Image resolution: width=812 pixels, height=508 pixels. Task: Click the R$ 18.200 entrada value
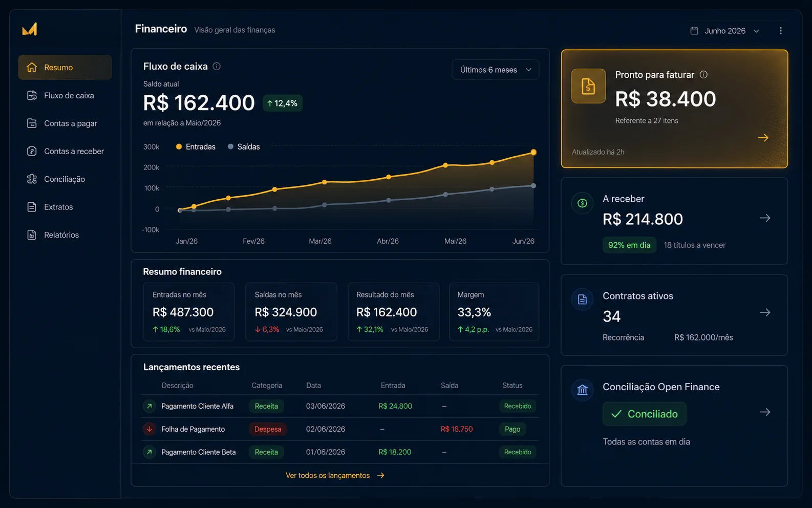(395, 452)
